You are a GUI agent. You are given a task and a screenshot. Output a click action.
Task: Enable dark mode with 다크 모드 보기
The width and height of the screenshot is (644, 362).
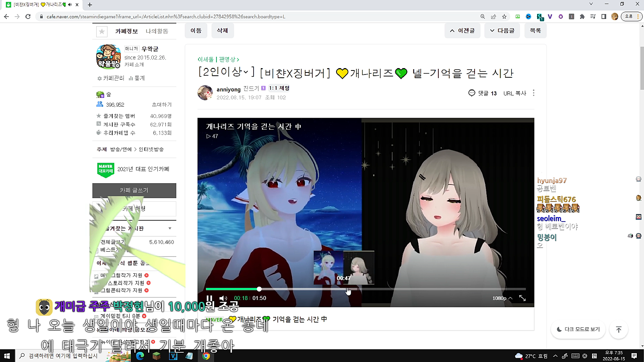click(x=578, y=329)
